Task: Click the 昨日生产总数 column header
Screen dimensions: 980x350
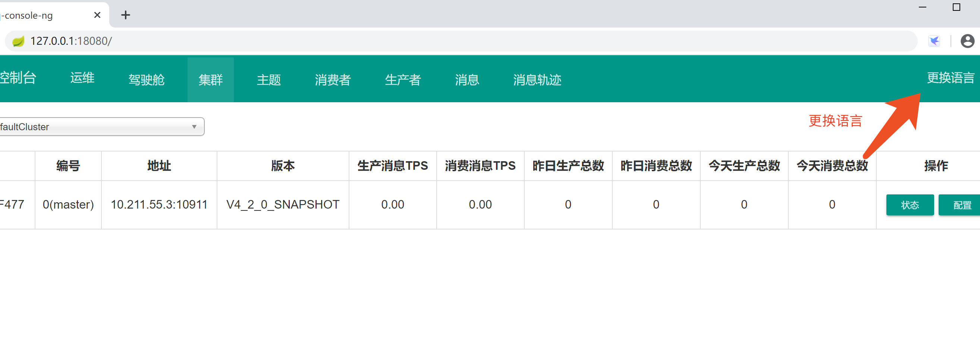Action: tap(568, 166)
